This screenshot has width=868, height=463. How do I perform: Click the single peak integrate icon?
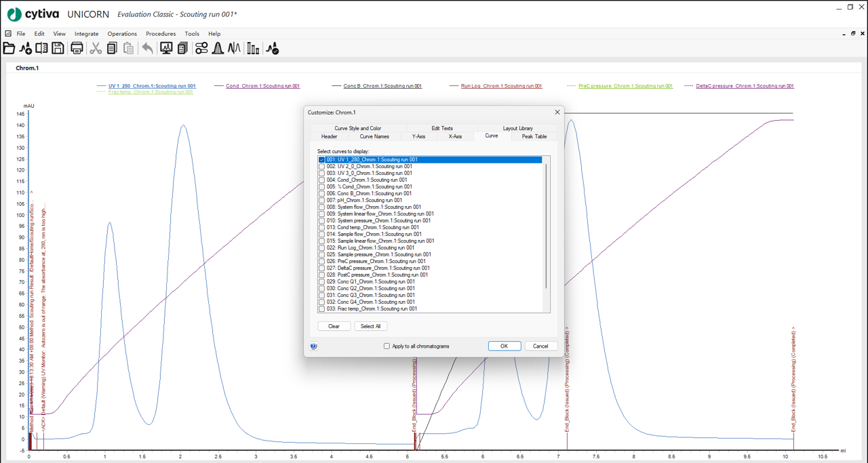pos(218,48)
